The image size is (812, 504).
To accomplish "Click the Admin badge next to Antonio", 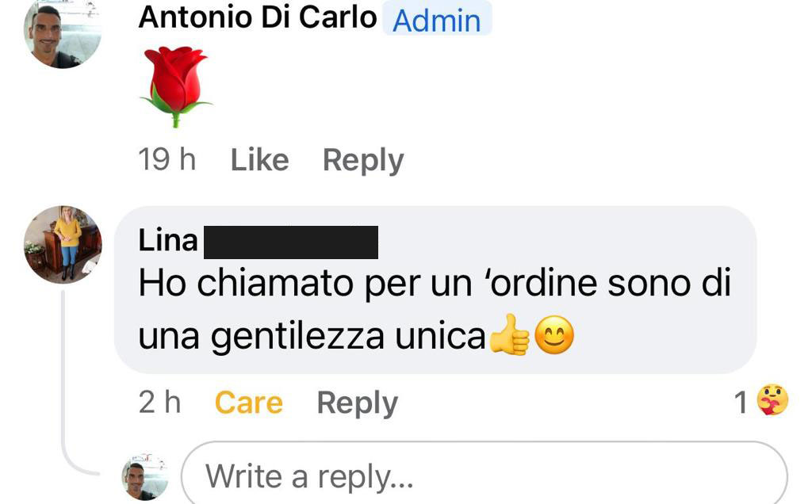I will coord(437,20).
